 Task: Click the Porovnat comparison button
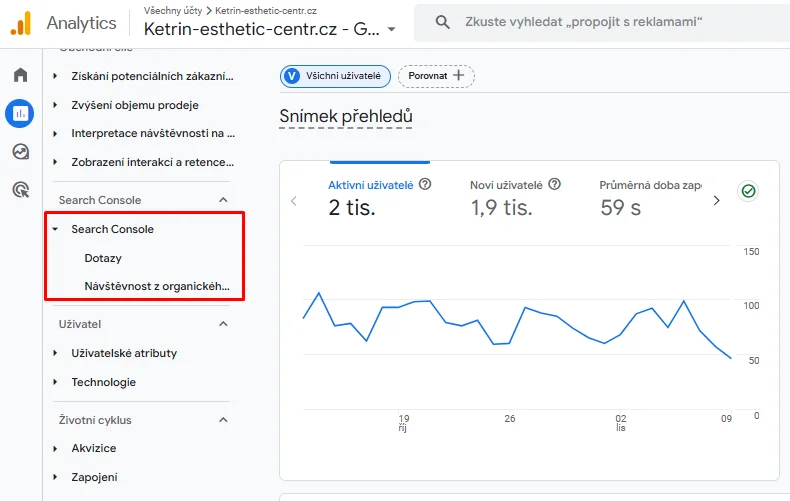point(436,76)
